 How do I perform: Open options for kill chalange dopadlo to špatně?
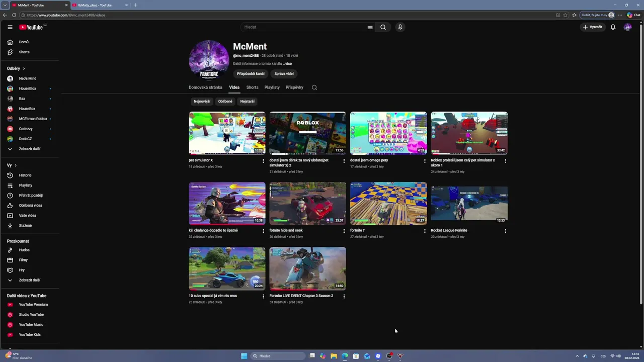(263, 231)
